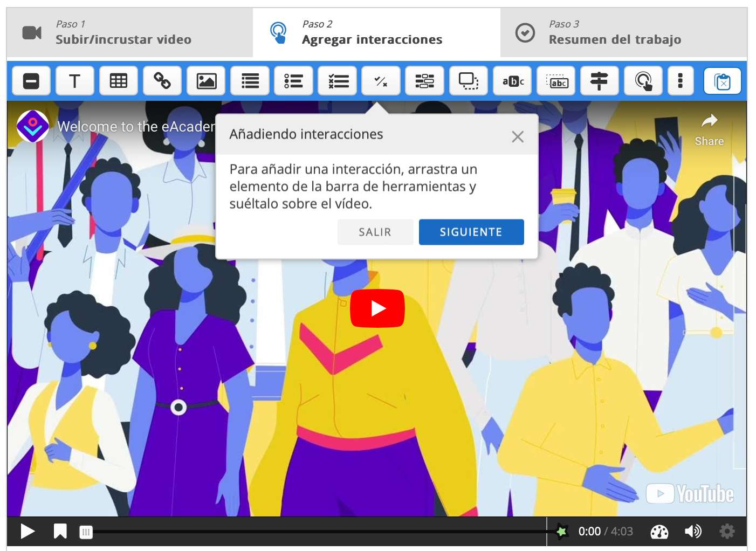Select the Link interaction tool
The width and height of the screenshot is (756, 551).
point(162,81)
